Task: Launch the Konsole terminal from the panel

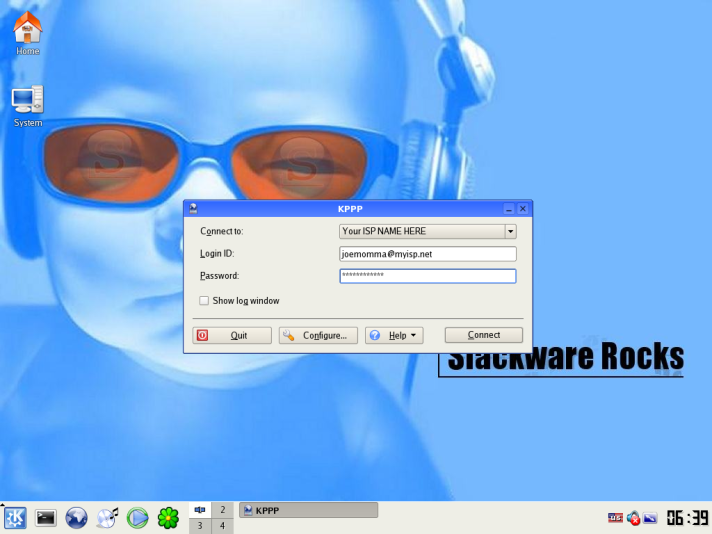Action: 46,518
